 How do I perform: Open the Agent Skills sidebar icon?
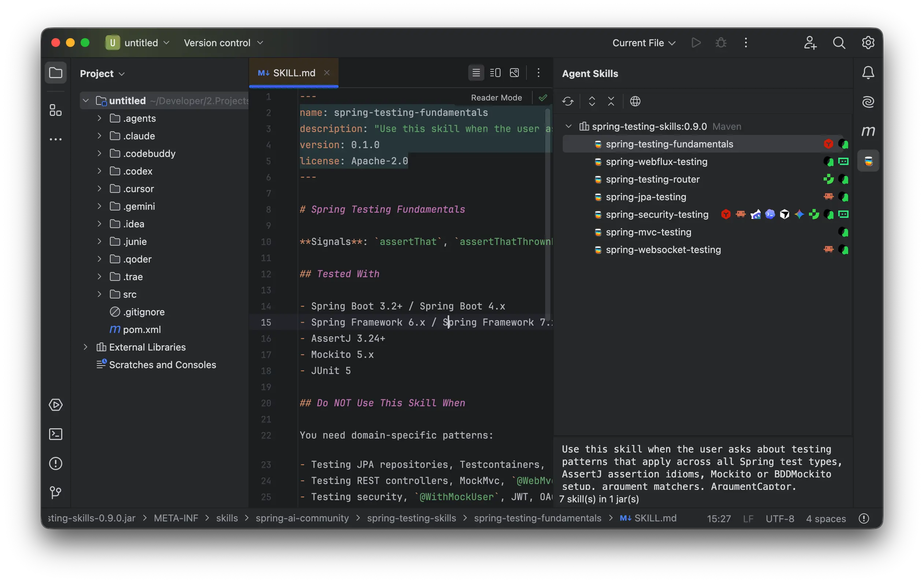(x=868, y=161)
